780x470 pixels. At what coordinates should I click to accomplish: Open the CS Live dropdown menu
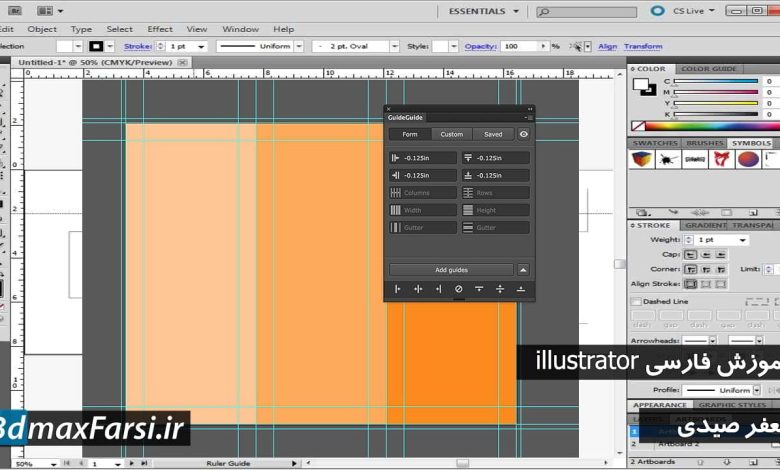tap(694, 10)
